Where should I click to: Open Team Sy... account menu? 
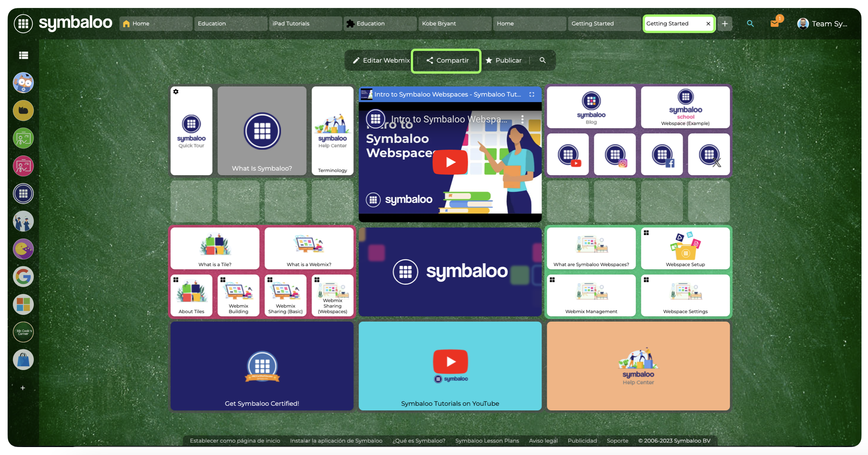coord(822,24)
